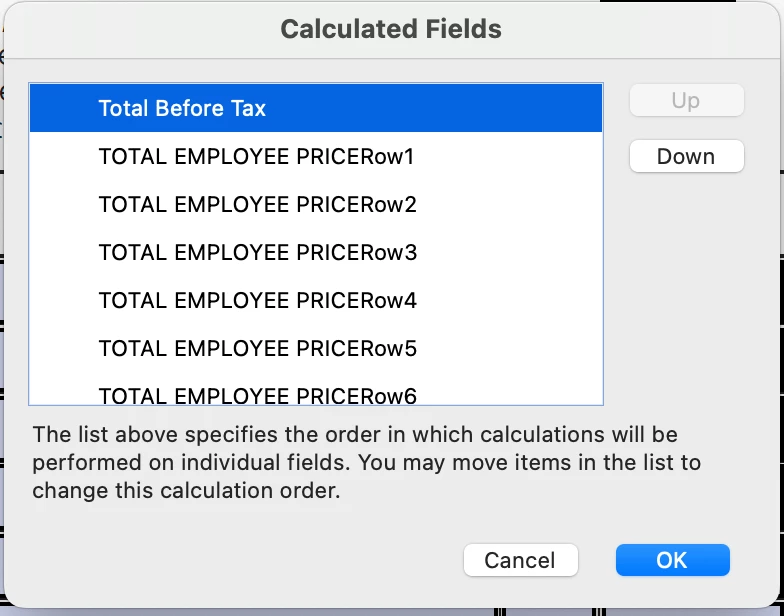Highlight TOTAL EMPLOYEE PRICERow3 in the list
The image size is (784, 616).
click(257, 253)
